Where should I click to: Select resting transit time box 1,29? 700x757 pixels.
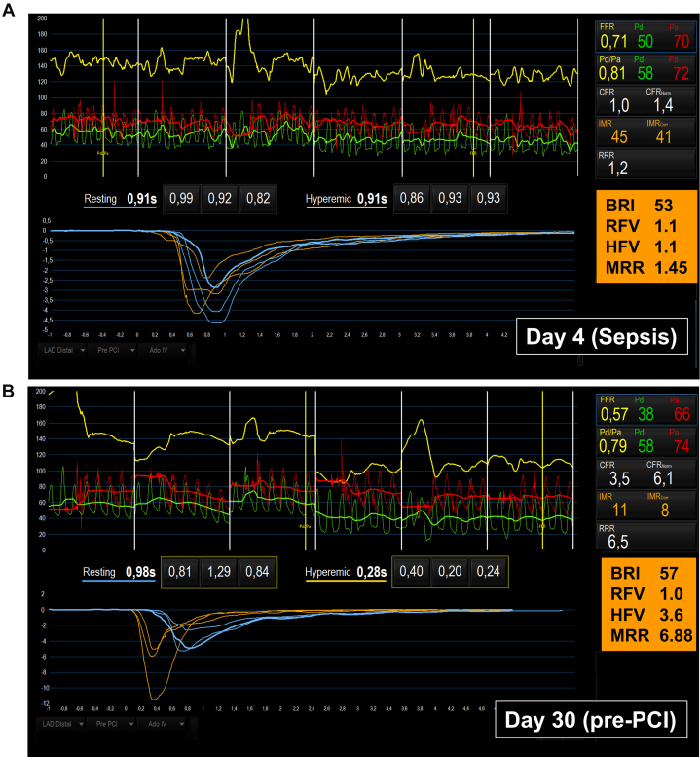click(x=218, y=572)
